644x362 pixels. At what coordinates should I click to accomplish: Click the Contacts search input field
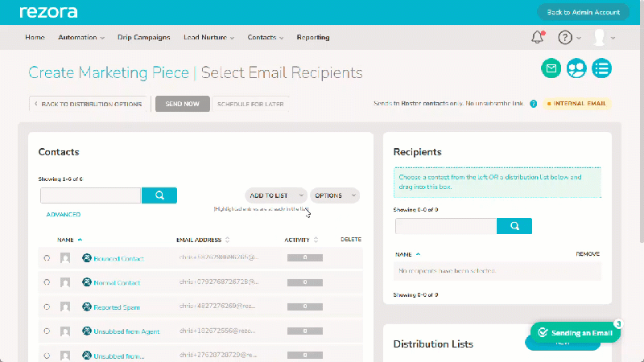90,195
